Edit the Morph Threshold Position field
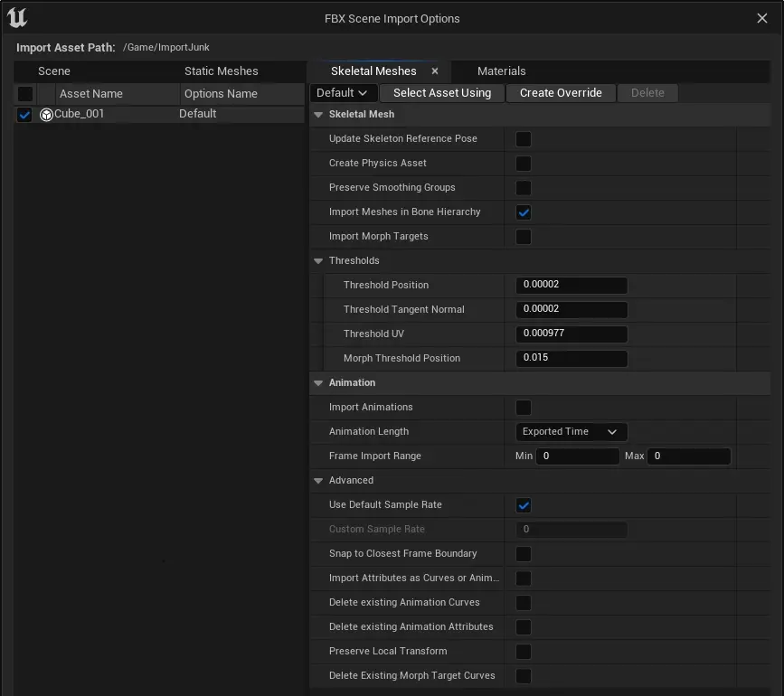This screenshot has width=784, height=696. tap(571, 358)
